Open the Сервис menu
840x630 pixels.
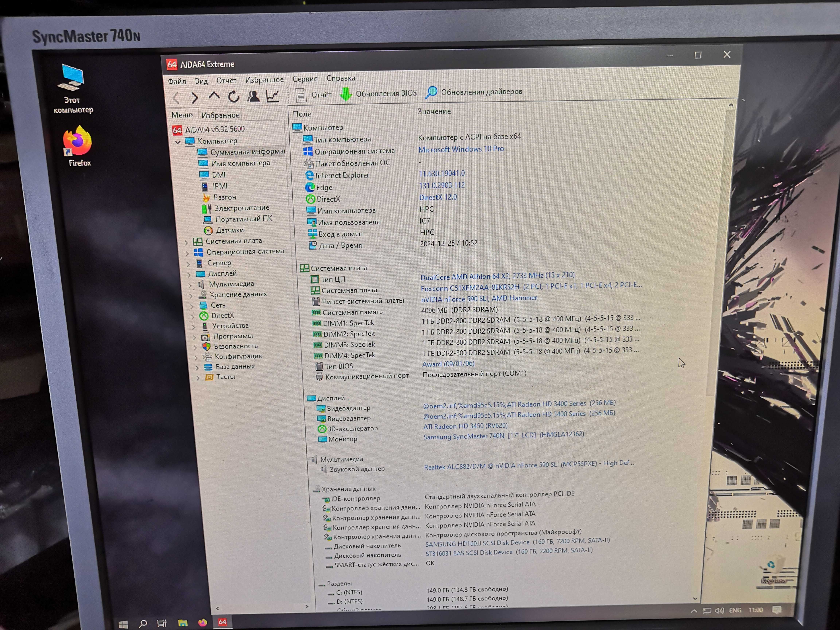coord(305,79)
